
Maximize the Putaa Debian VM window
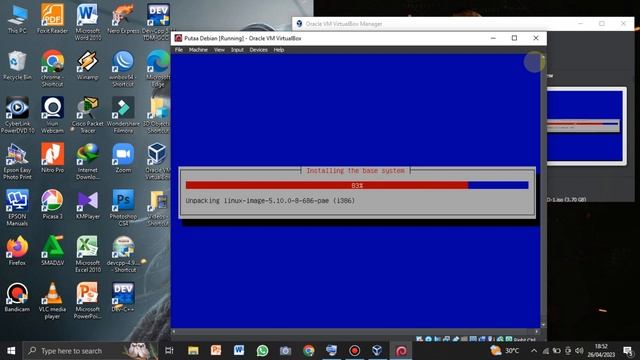(514, 38)
